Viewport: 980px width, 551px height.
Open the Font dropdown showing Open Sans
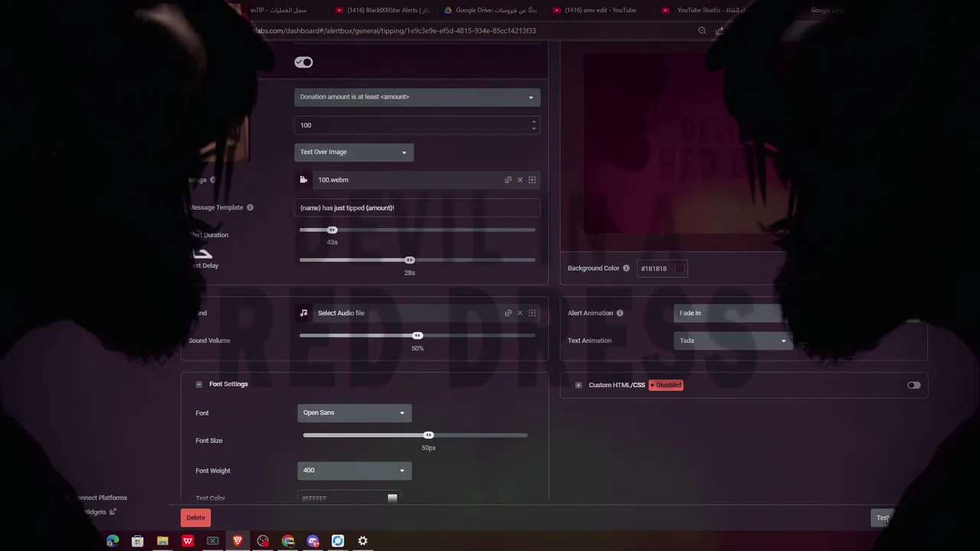pyautogui.click(x=354, y=412)
